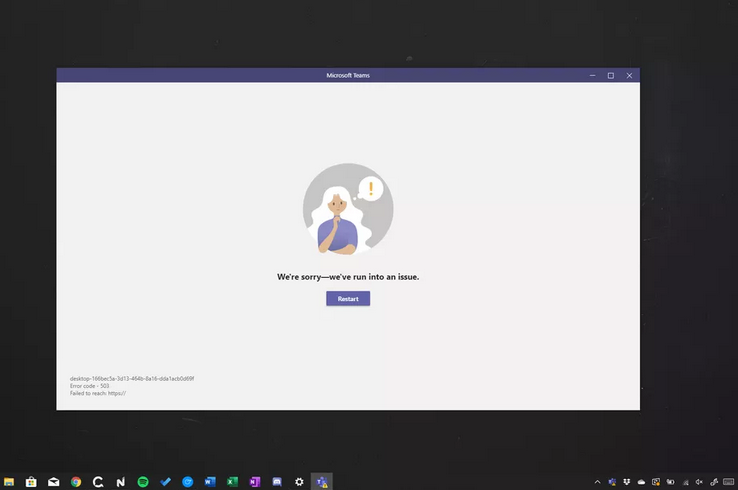Launch Microsoft Excel from the taskbar

coord(232,482)
